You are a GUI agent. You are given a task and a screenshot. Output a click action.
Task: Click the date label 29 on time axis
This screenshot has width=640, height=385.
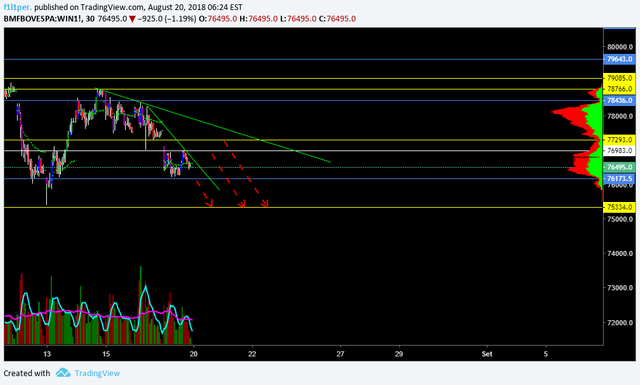[x=399, y=354]
